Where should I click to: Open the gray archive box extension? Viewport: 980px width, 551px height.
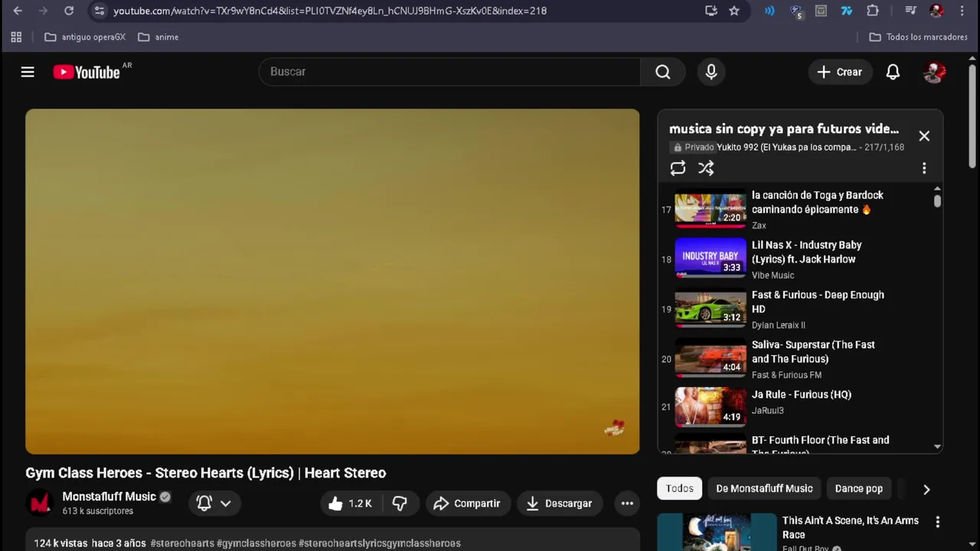821,11
